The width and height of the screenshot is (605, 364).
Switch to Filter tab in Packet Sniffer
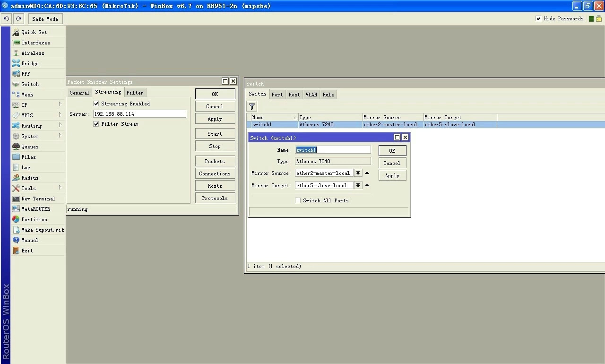(135, 93)
